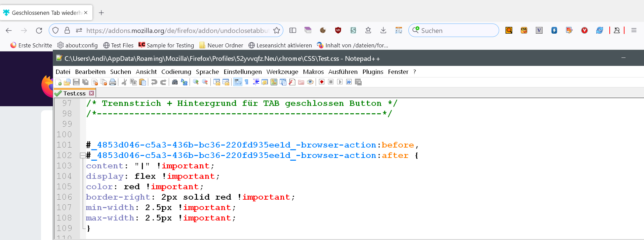Toggle the Firefox sidebar button
The image size is (644, 240).
293,31
